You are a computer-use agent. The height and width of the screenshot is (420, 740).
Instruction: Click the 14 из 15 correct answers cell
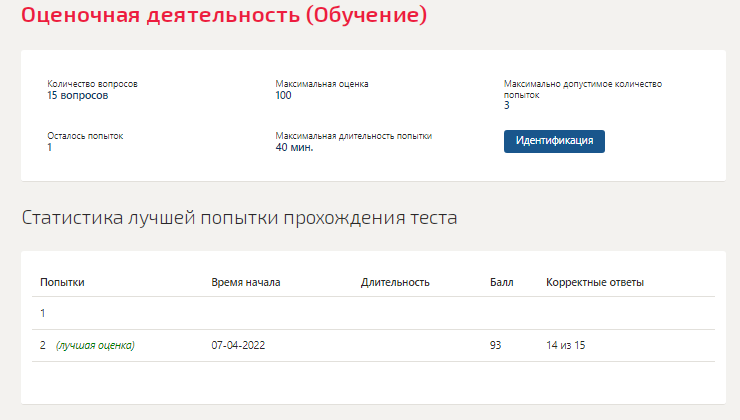tap(565, 345)
